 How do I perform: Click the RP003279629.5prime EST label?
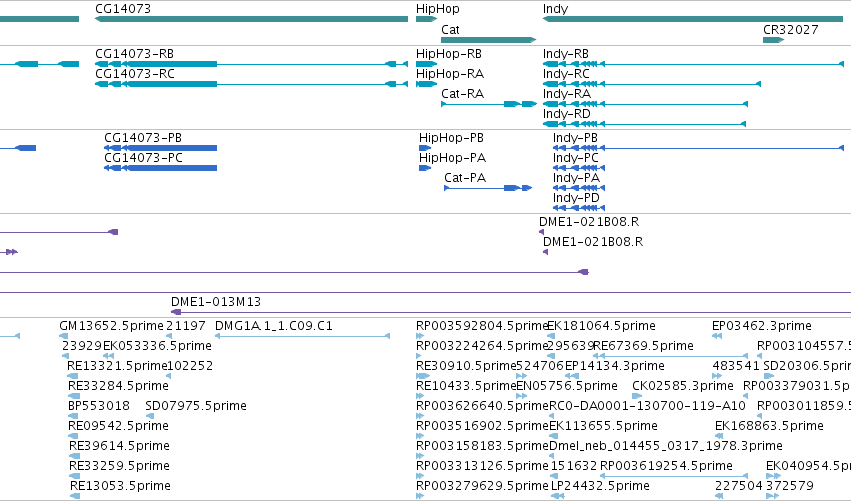(x=482, y=487)
